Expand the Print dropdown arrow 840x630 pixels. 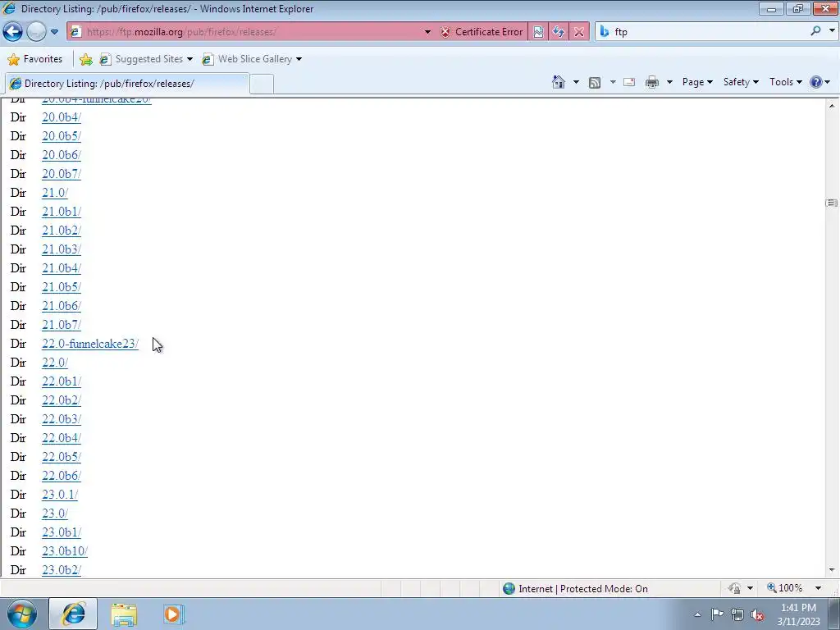click(x=669, y=82)
